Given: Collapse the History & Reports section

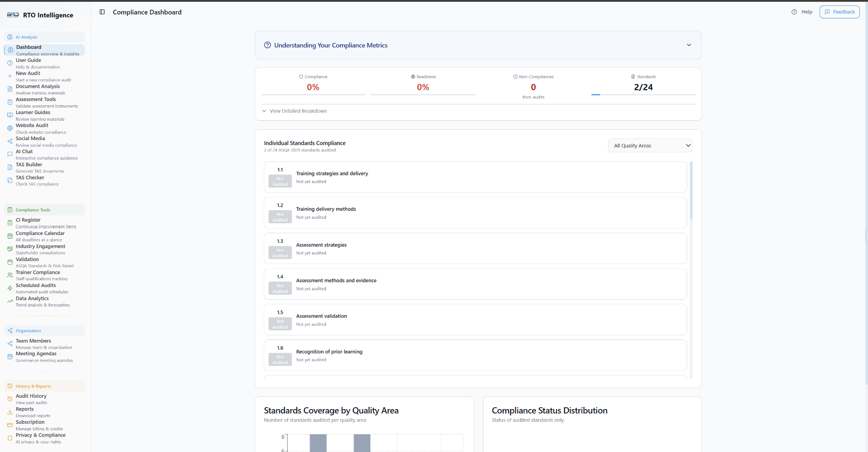Looking at the screenshot, I should pos(44,386).
